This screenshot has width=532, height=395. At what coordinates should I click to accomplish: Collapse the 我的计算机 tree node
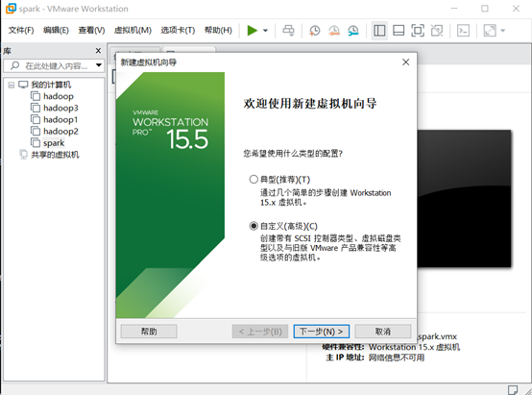[12, 85]
